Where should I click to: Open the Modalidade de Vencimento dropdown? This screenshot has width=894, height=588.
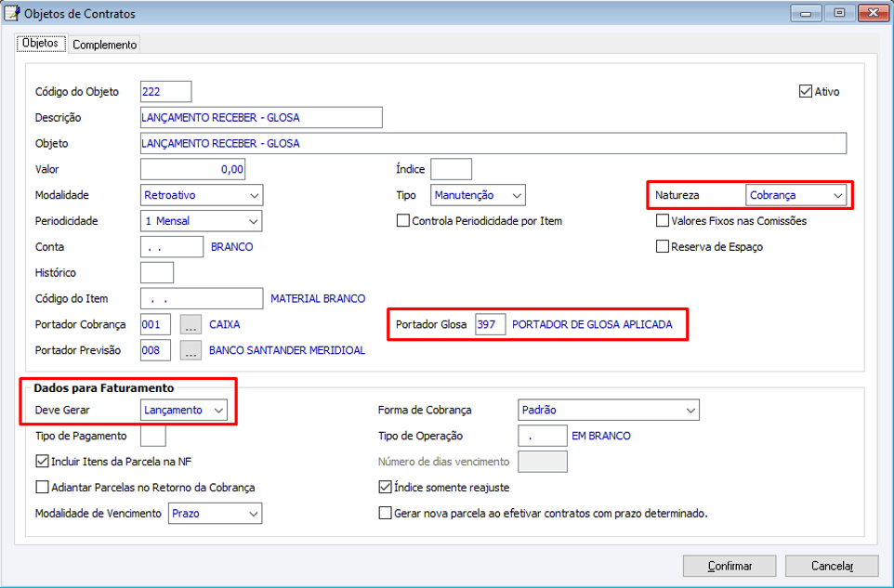point(215,514)
